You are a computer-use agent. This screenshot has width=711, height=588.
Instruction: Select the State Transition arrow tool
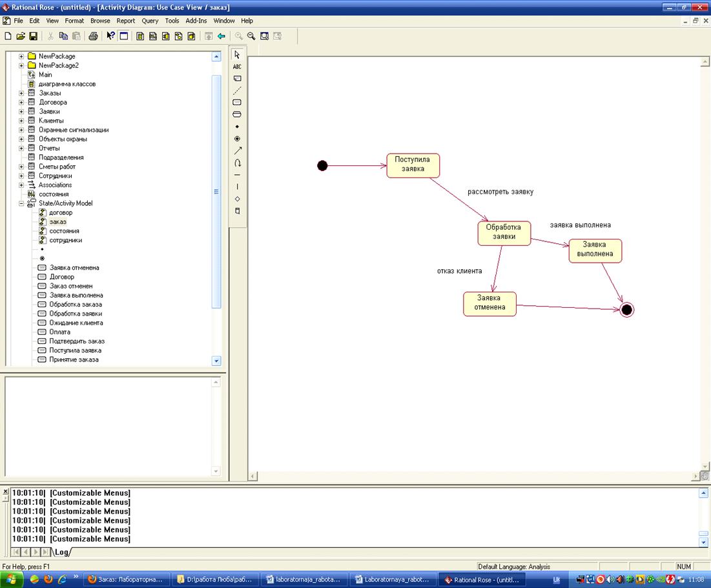click(x=237, y=151)
